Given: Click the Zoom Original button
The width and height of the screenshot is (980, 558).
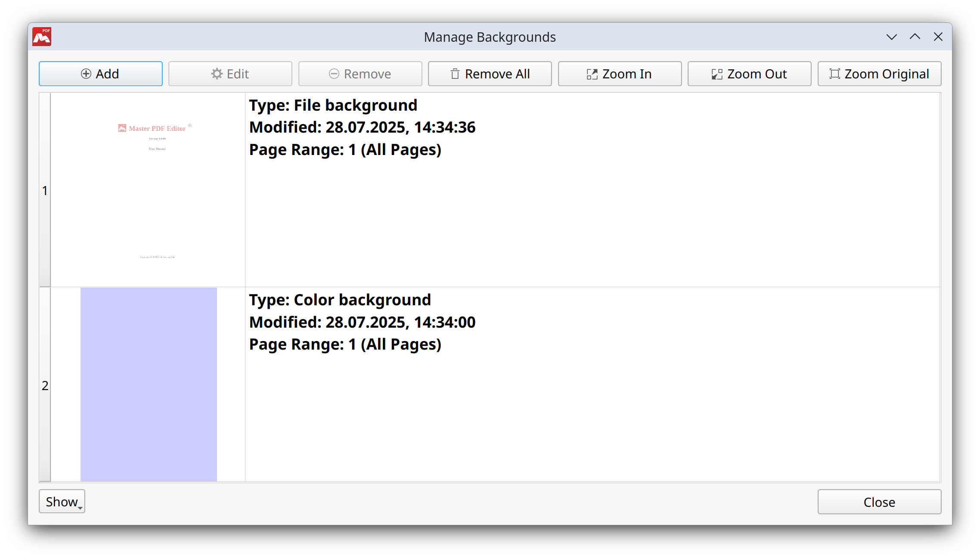Looking at the screenshot, I should [879, 74].
